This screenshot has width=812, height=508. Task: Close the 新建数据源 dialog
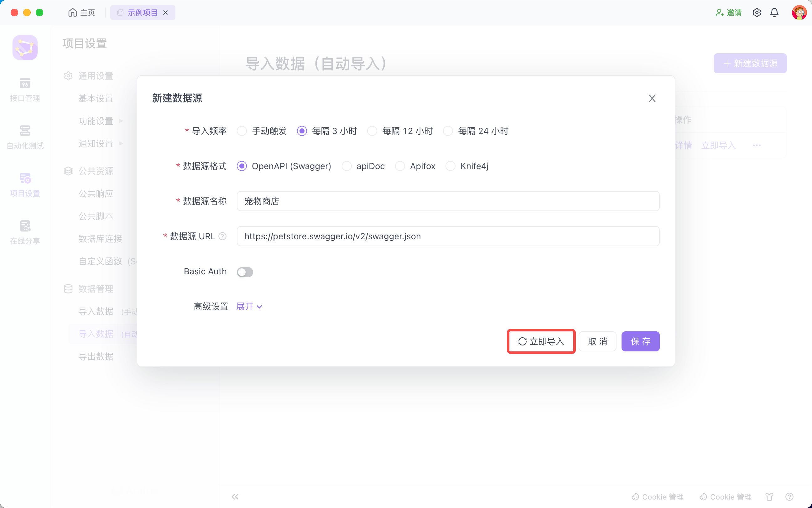coord(652,98)
